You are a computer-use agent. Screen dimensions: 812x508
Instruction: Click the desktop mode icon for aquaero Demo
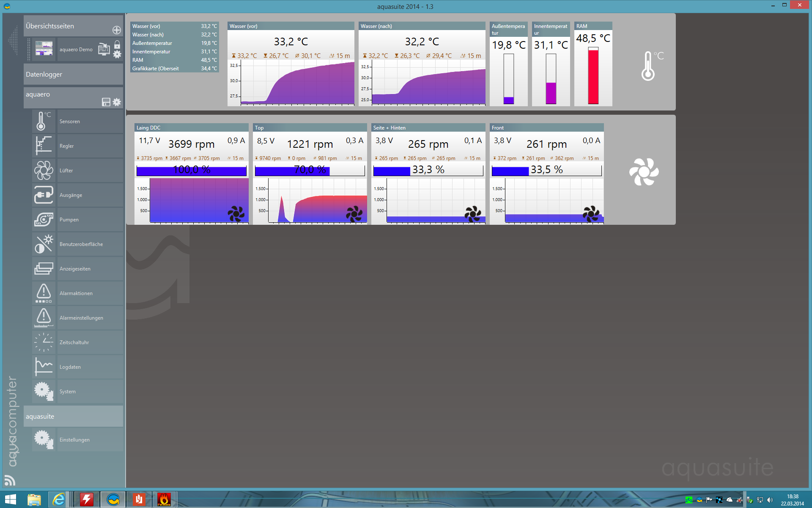click(104, 49)
